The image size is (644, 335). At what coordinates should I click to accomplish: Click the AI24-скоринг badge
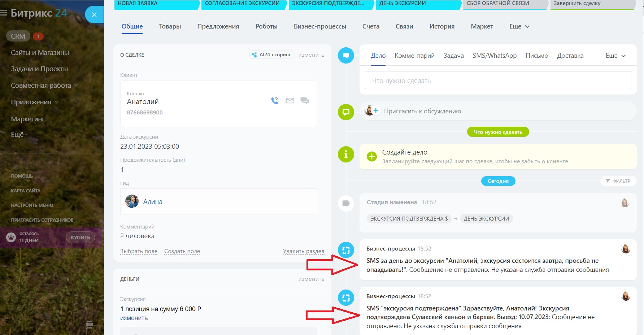[x=272, y=55]
